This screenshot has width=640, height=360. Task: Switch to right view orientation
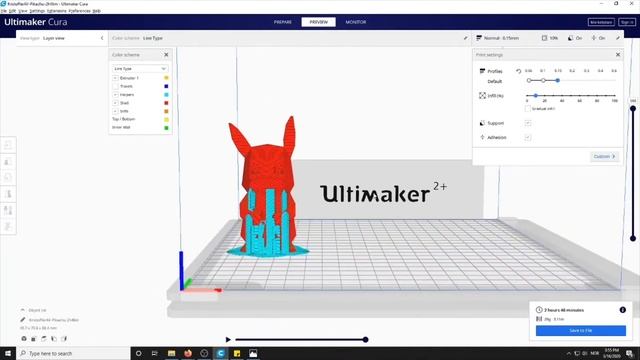[64, 339]
